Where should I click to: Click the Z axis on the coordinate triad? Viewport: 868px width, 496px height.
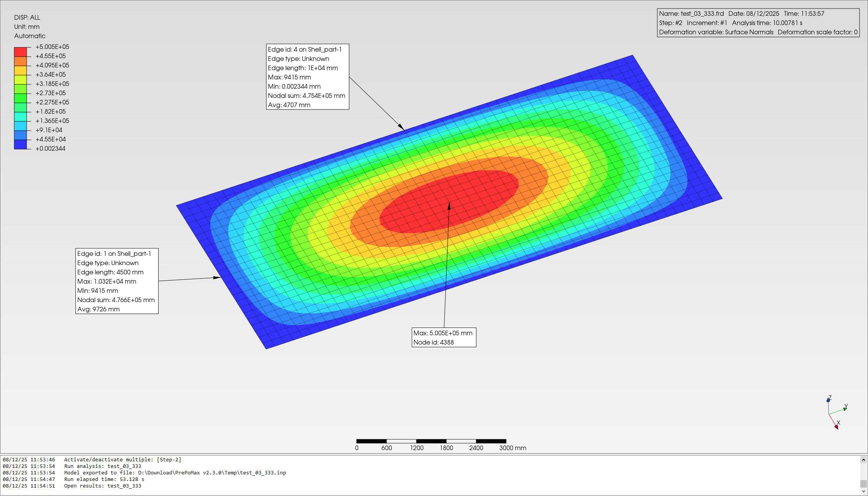828,400
